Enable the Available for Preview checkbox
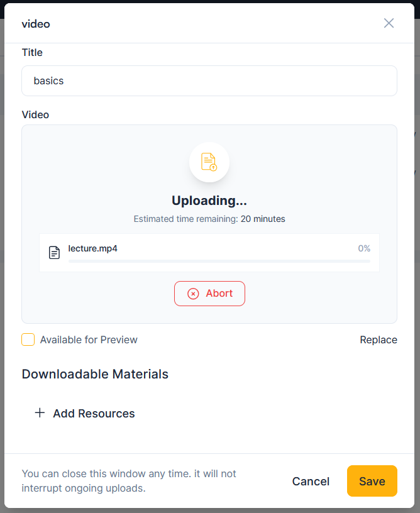This screenshot has height=513, width=420. click(28, 339)
